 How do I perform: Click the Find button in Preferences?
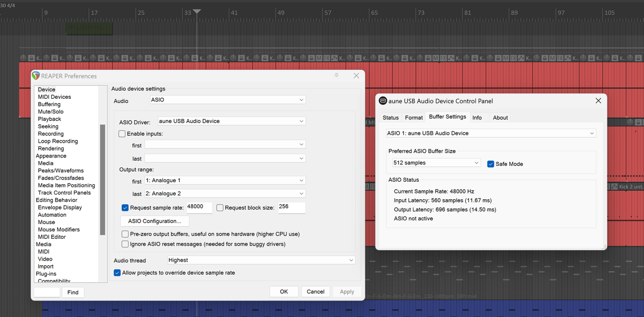pyautogui.click(x=73, y=292)
